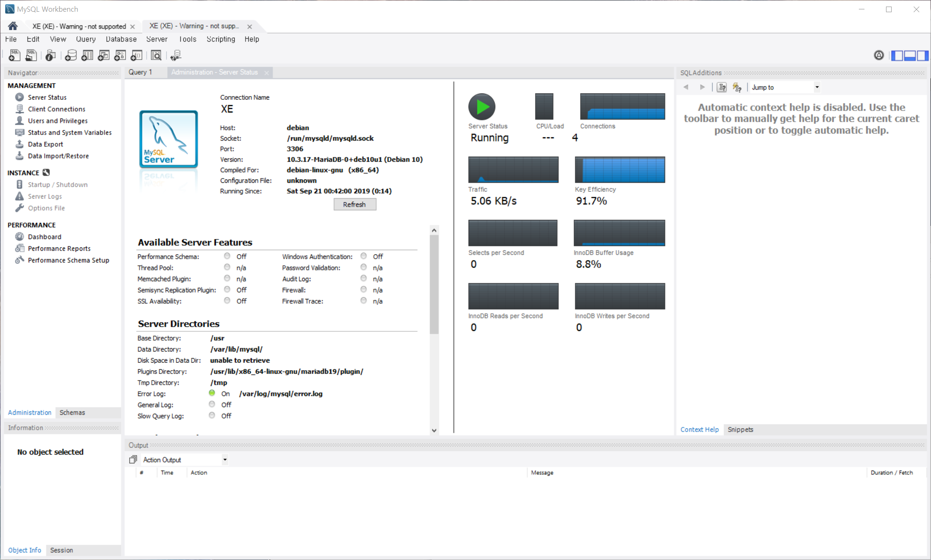931x560 pixels.
Task: Open Status and System Variables
Action: [69, 132]
